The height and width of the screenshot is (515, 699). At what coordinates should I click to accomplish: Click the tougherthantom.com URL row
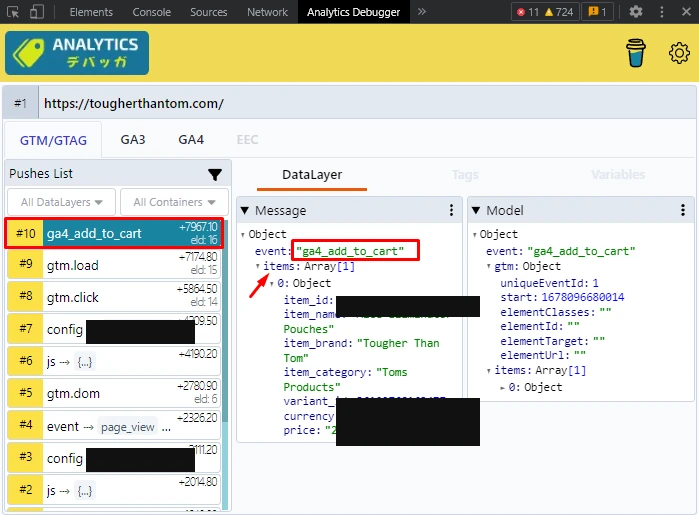click(x=367, y=103)
